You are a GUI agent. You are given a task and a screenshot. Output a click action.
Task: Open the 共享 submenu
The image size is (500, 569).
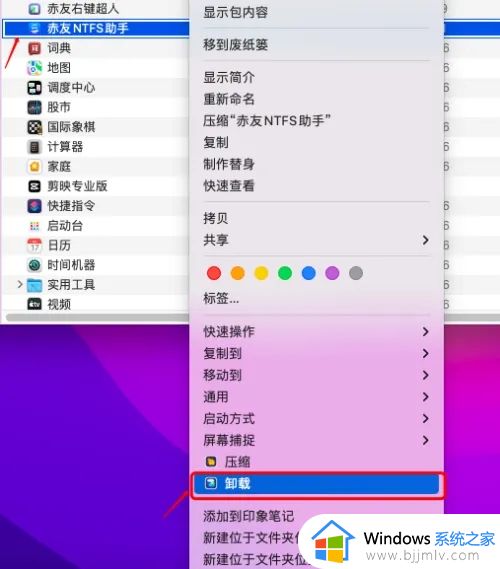click(x=316, y=240)
